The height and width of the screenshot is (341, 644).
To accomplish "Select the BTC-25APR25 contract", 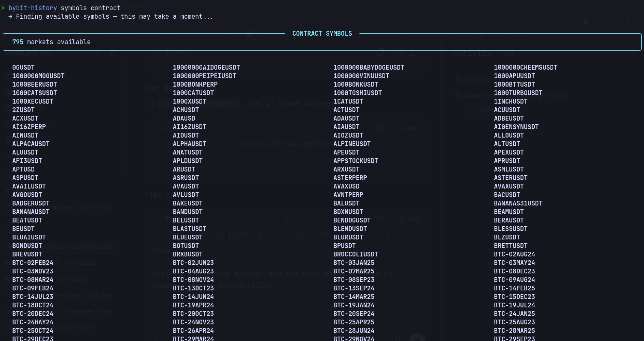I will coord(354,322).
